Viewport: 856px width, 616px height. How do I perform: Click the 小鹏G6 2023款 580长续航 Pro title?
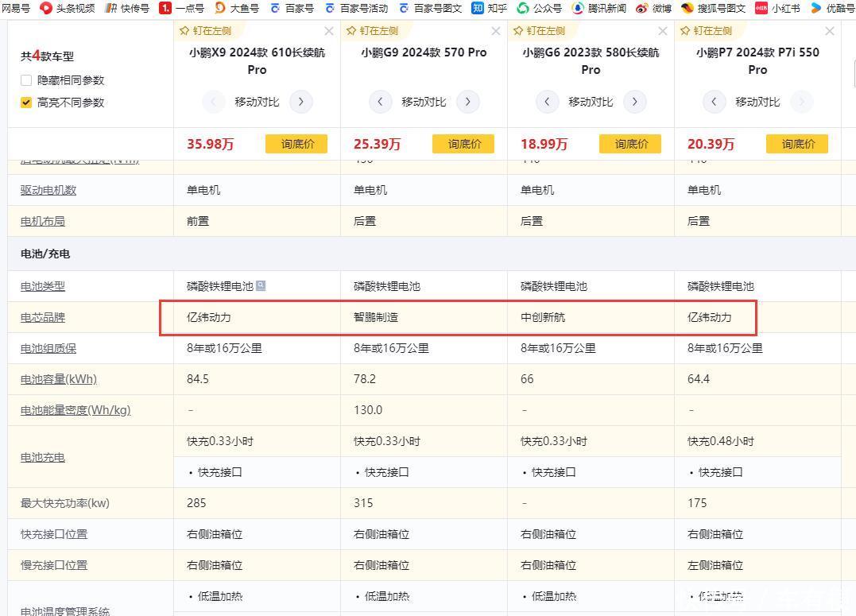[591, 60]
